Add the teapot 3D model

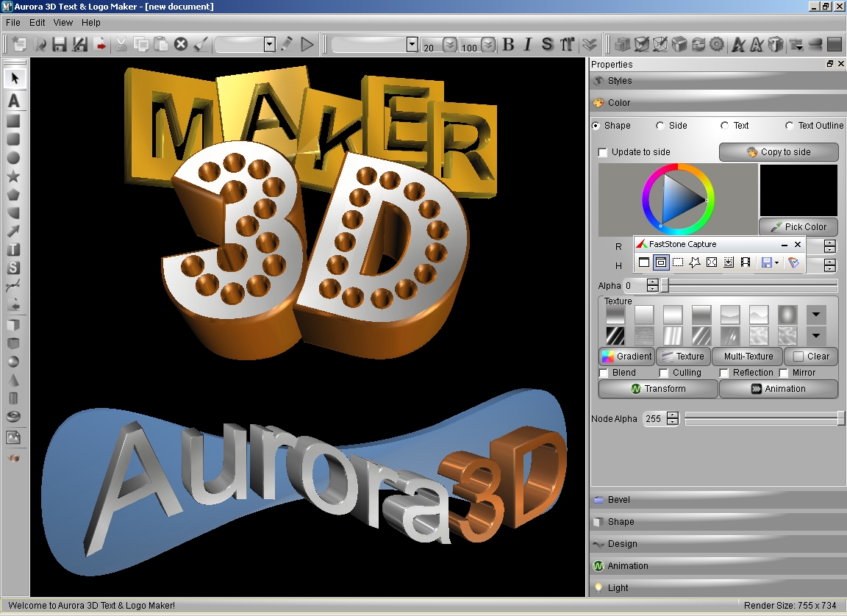(13, 458)
